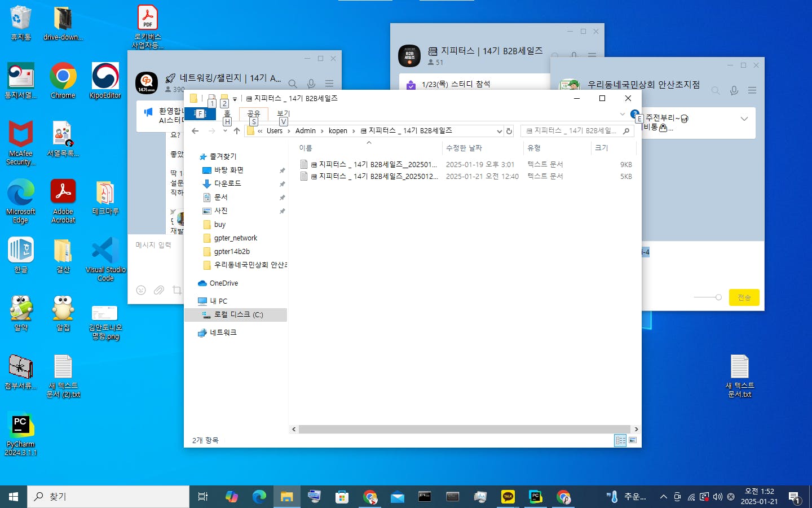Viewport: 812px width, 508px height.
Task: Open Mail app from the taskbar
Action: [x=397, y=497]
